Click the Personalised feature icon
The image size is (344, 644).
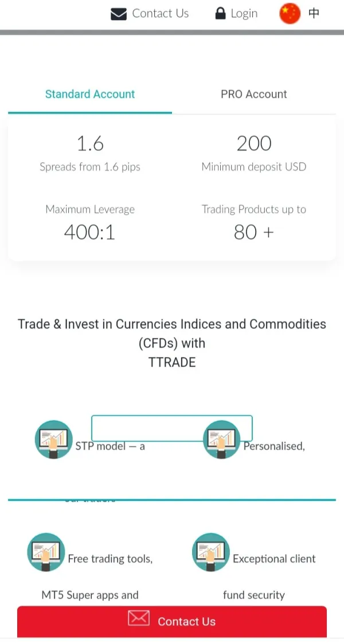222,439
